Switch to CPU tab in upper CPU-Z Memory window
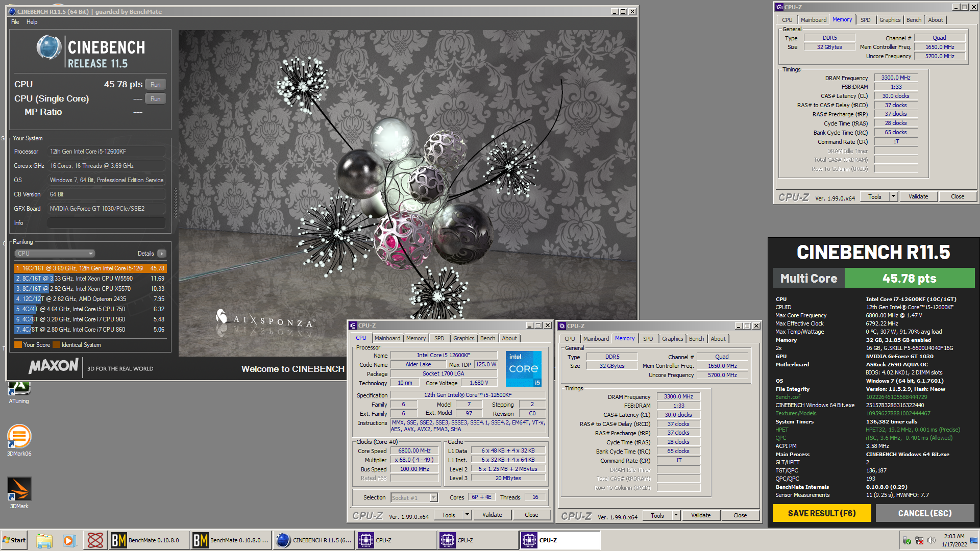Viewport: 980px width, 551px height. click(787, 20)
